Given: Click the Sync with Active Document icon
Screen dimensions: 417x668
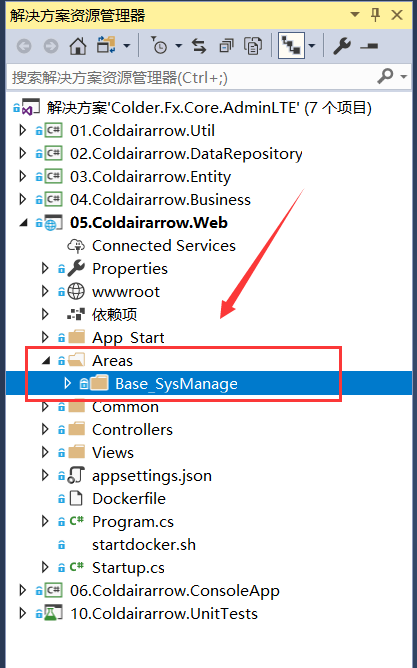Looking at the screenshot, I should coord(198,46).
